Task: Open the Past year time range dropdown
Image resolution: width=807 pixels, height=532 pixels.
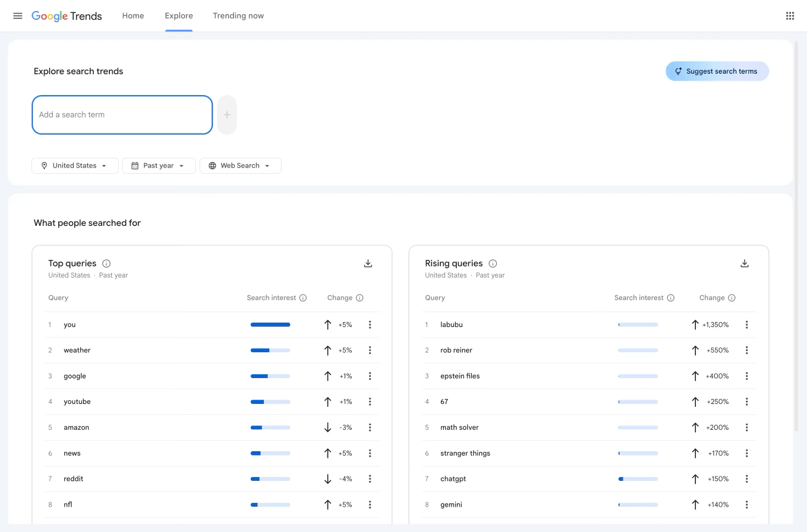Action: 158,165
